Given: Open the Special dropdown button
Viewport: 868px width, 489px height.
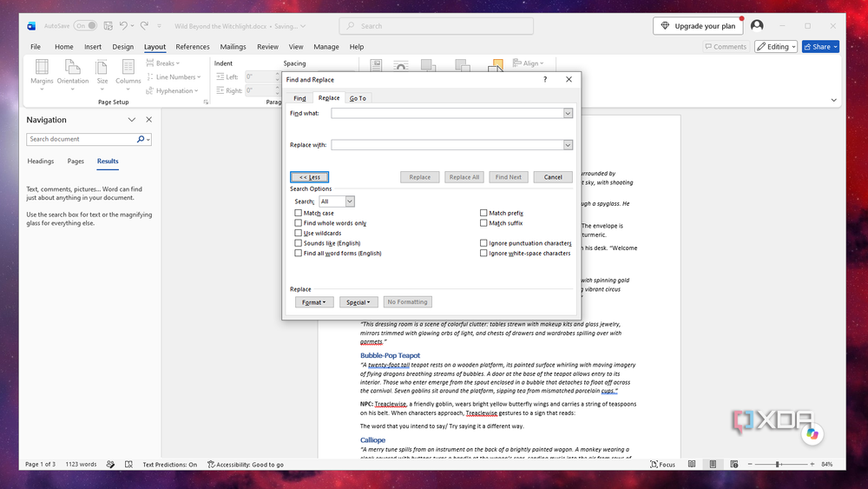Looking at the screenshot, I should click(358, 301).
